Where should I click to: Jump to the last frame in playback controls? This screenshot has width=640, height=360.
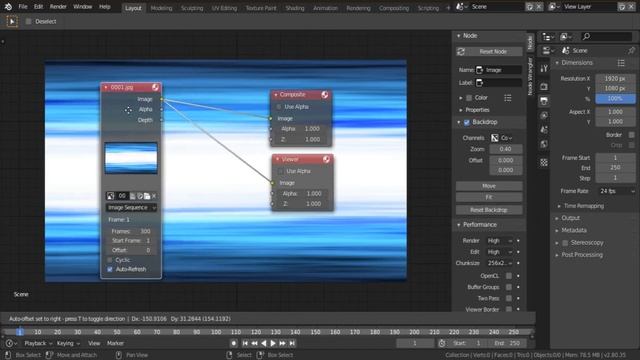(x=292, y=344)
